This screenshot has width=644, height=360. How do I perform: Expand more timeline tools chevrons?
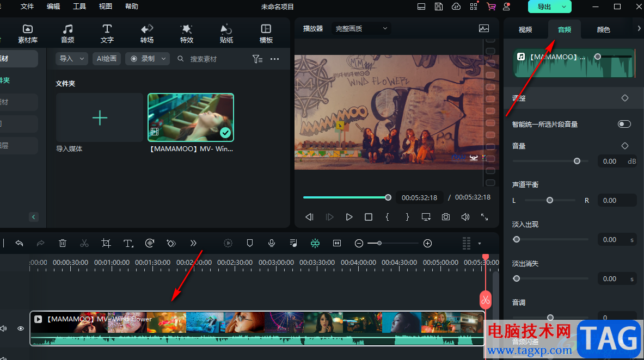[x=193, y=244]
